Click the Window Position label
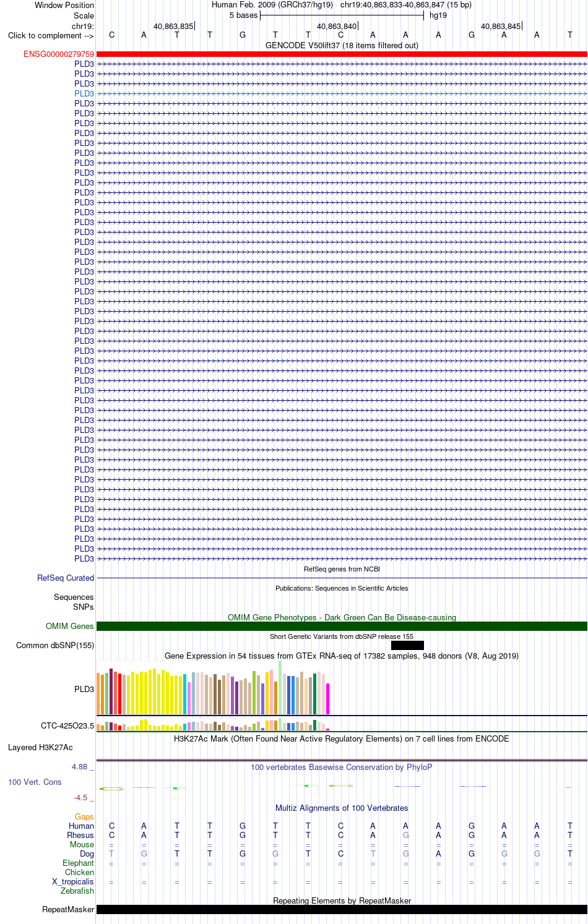This screenshot has width=588, height=924. [64, 6]
